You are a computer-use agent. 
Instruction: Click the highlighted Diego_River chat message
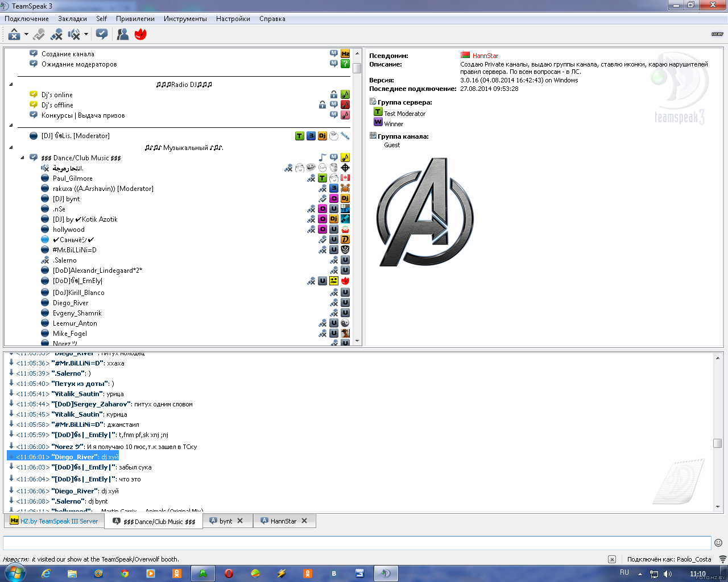63,457
